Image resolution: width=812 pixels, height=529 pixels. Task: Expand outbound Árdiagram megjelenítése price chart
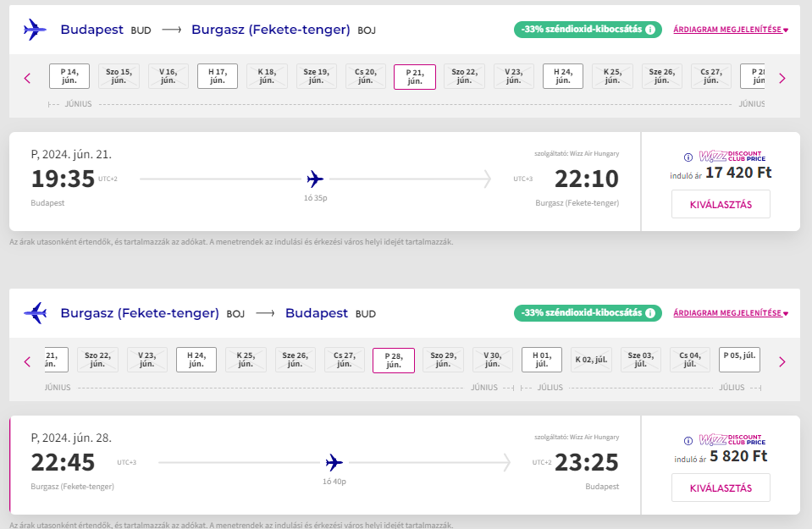[730, 30]
